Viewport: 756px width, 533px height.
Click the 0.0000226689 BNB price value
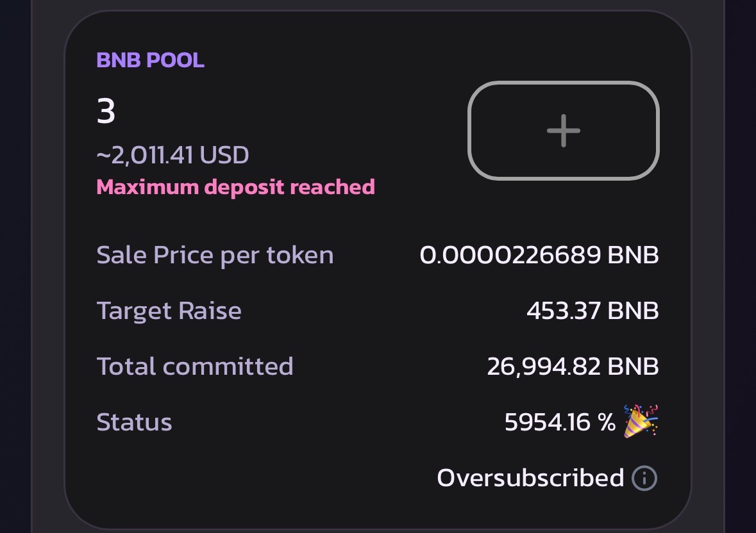tap(539, 255)
